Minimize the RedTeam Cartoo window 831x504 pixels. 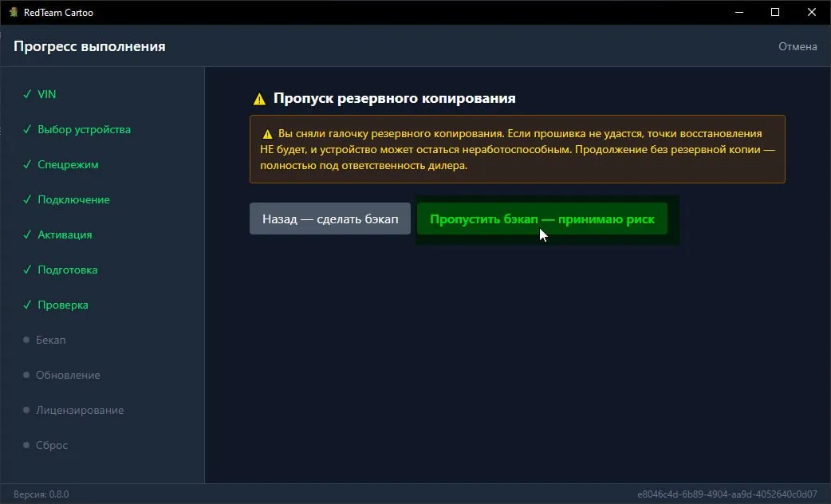(739, 12)
